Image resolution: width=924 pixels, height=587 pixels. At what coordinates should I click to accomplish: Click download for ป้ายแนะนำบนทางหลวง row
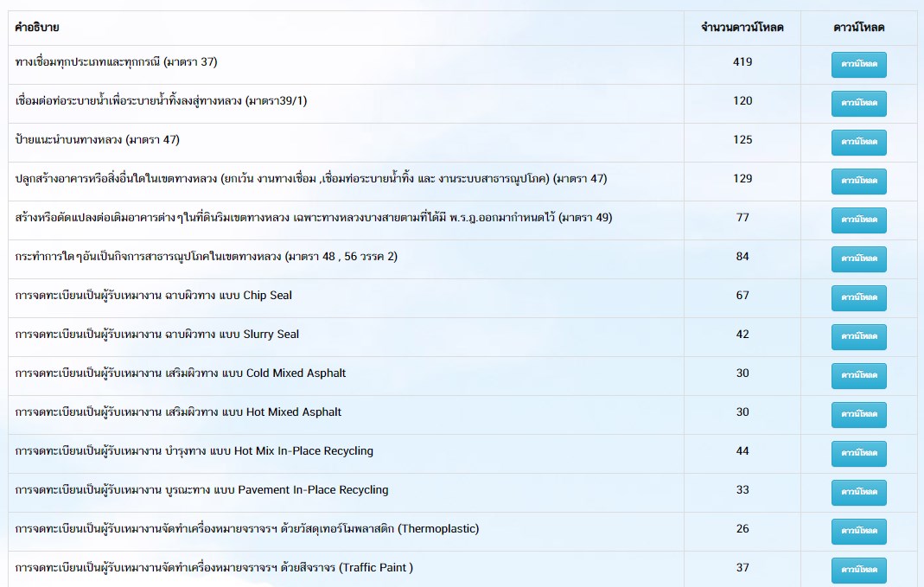point(858,143)
